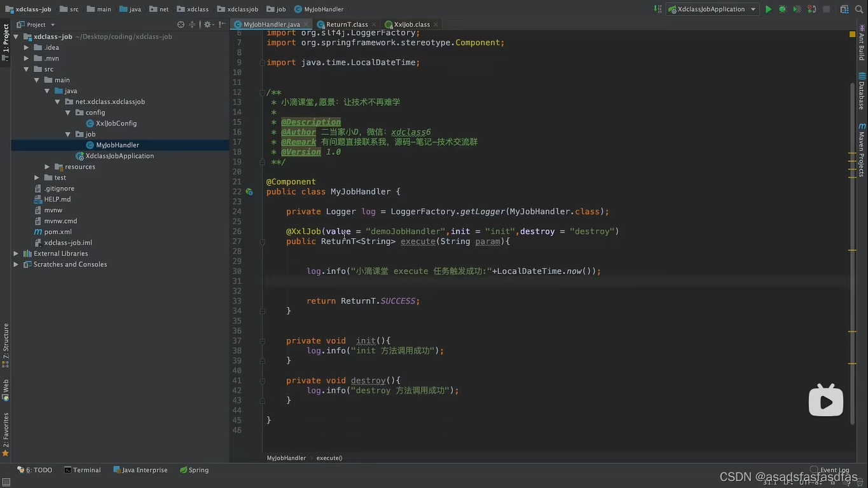Click the grey Stop square icon
Image resolution: width=868 pixels, height=488 pixels.
827,10
